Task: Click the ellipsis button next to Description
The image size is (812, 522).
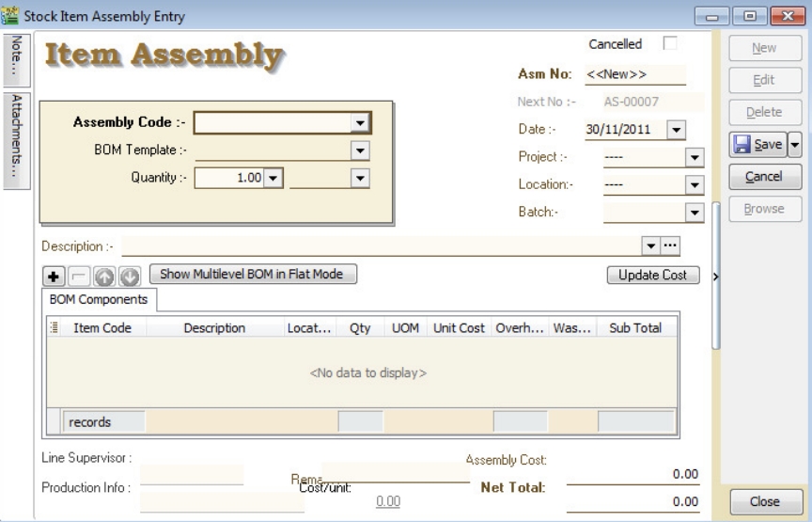Action: tap(670, 245)
